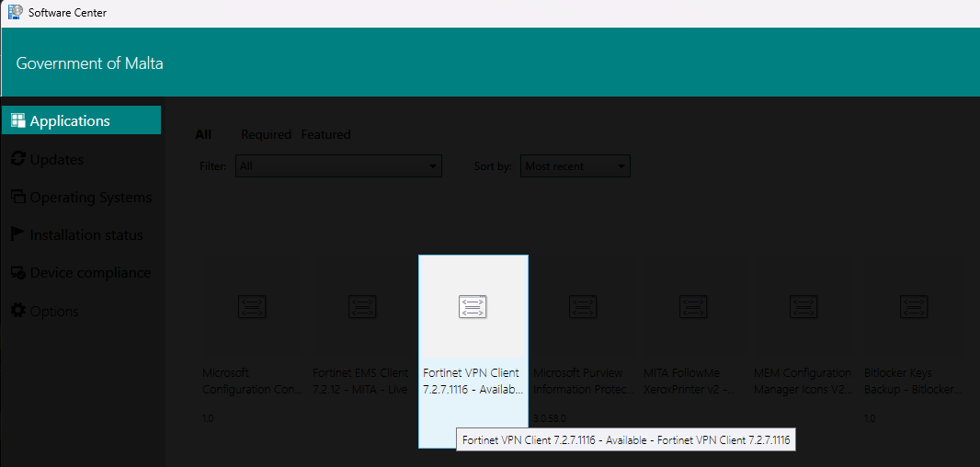Click the Sort by: label
This screenshot has width=980, height=467.
493,166
